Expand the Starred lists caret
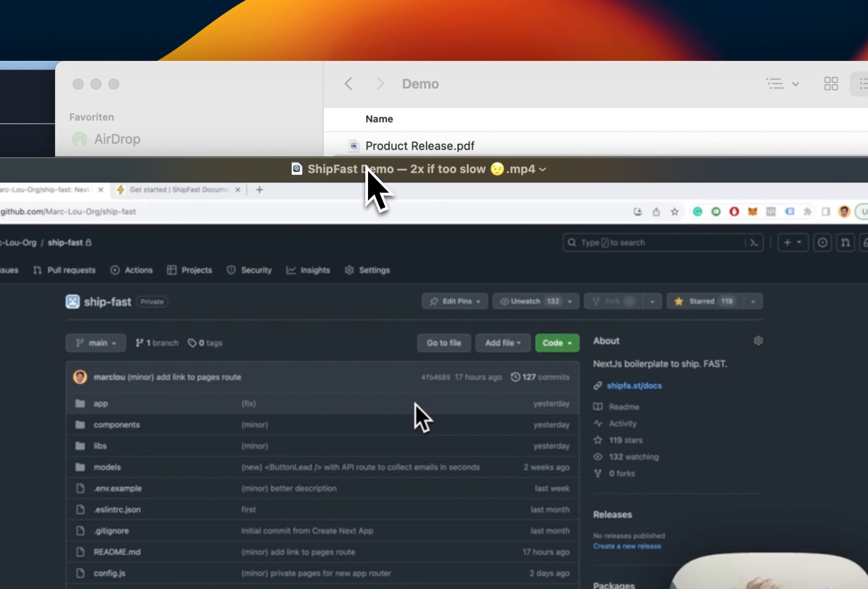 (753, 301)
